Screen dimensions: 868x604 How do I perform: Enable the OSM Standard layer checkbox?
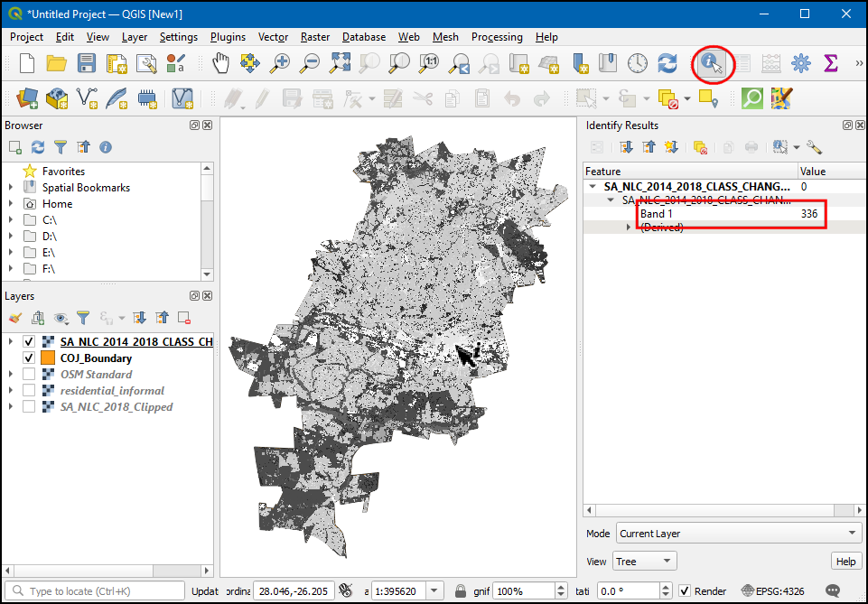(29, 375)
